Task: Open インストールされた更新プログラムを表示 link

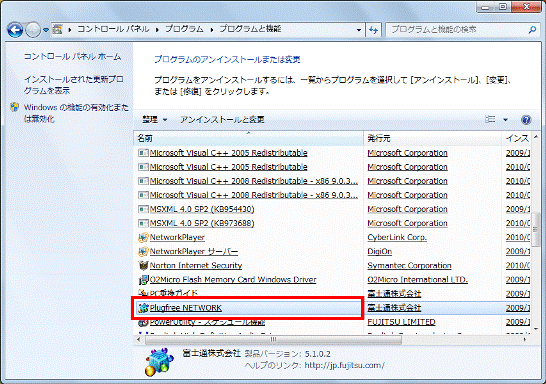Action: click(73, 85)
